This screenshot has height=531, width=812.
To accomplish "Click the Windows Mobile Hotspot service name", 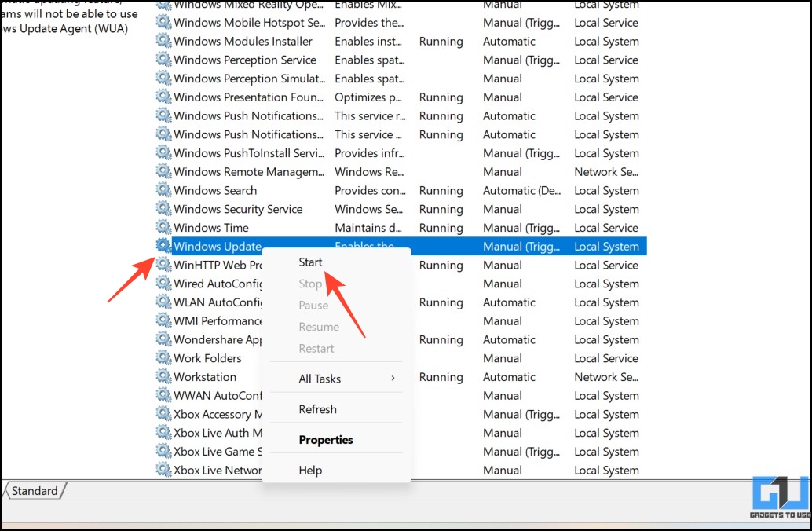I will 249,23.
